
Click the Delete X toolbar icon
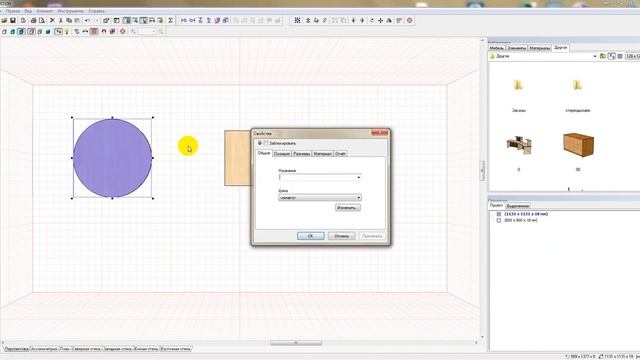[52, 20]
